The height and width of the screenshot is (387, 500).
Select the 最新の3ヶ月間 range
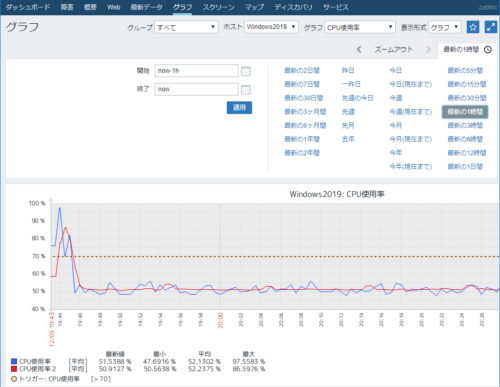(305, 112)
